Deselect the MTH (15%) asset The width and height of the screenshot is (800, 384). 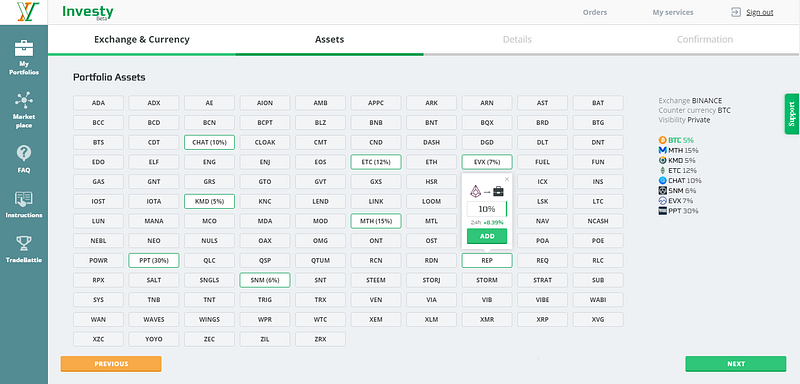tap(376, 221)
